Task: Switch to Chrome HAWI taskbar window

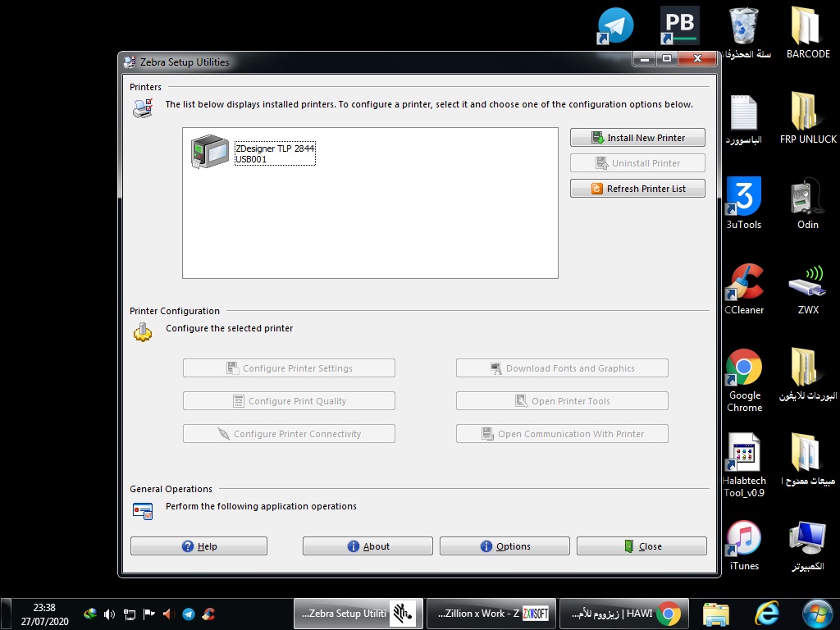Action: coord(624,614)
